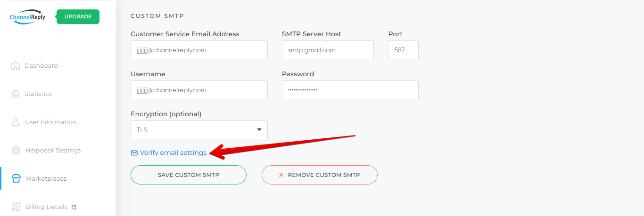This screenshot has height=216, width=644.
Task: Click the Password label
Action: (x=298, y=74)
